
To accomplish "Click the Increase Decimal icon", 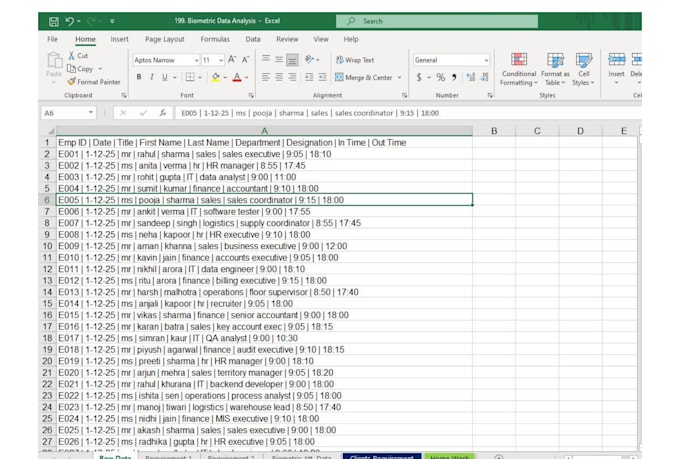I will tap(471, 77).
